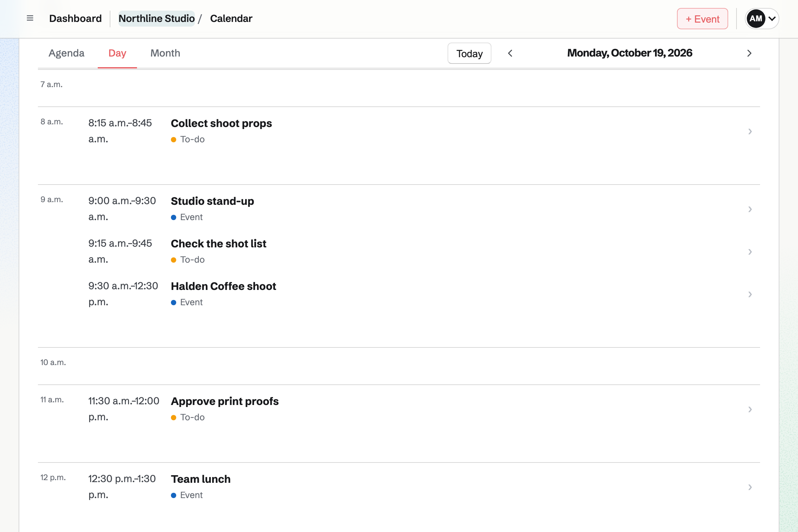Screen dimensions: 798x532
Task: Expand Team lunch row chevron
Action: point(750,487)
